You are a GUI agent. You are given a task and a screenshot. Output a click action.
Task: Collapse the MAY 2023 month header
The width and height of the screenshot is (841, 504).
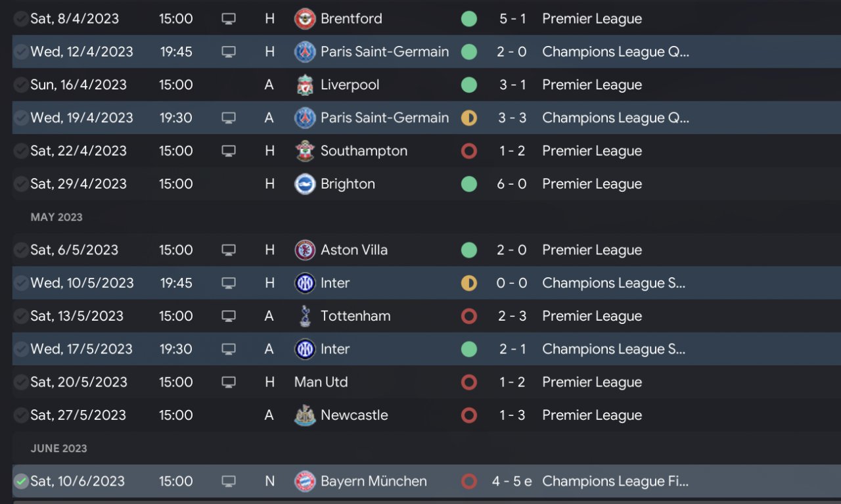pyautogui.click(x=57, y=218)
